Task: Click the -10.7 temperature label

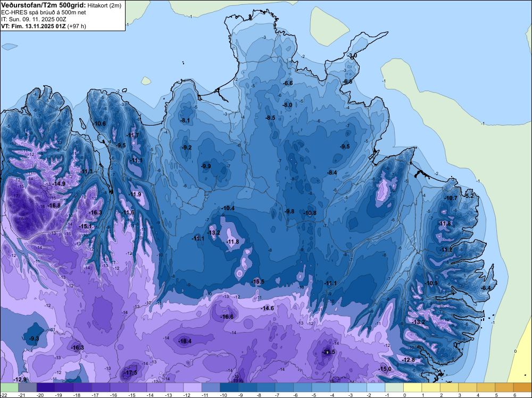Action: (451, 198)
